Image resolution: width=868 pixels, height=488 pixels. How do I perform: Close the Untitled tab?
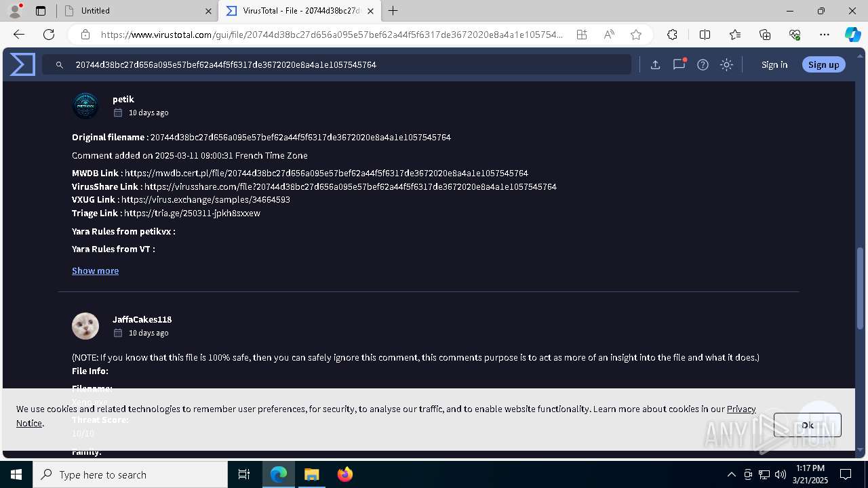click(x=208, y=11)
